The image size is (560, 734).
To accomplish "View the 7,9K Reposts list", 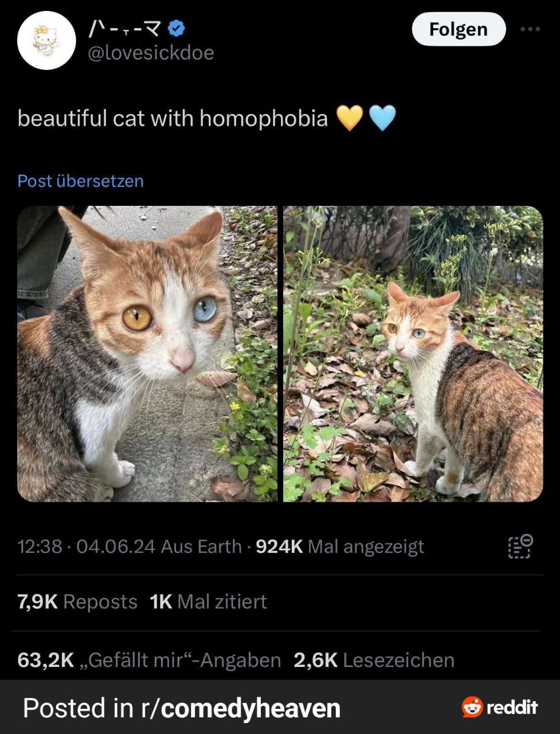I will tap(77, 602).
